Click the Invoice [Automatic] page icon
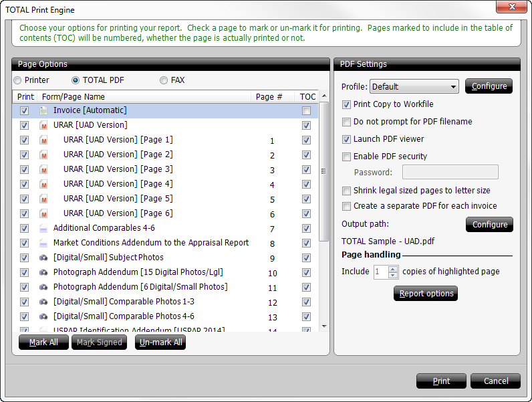This screenshot has height=402, width=532. click(x=43, y=110)
